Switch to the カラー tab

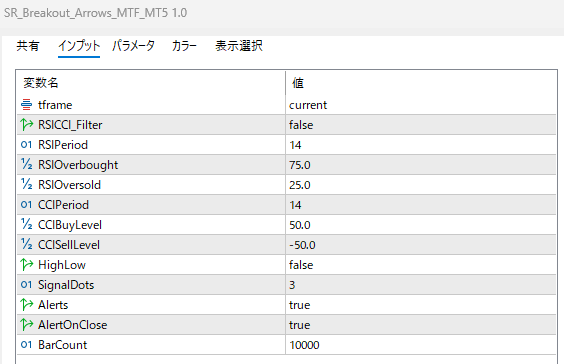(x=184, y=46)
